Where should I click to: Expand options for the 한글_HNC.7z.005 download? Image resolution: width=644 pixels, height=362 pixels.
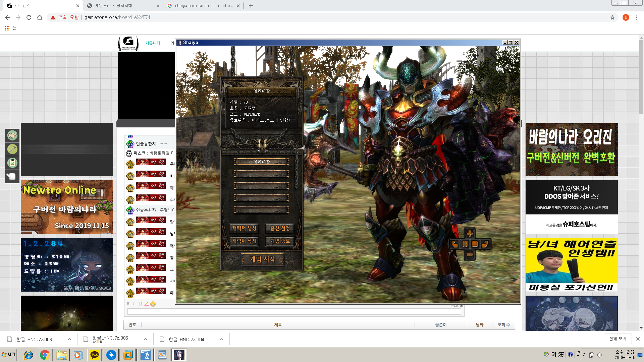(x=146, y=339)
